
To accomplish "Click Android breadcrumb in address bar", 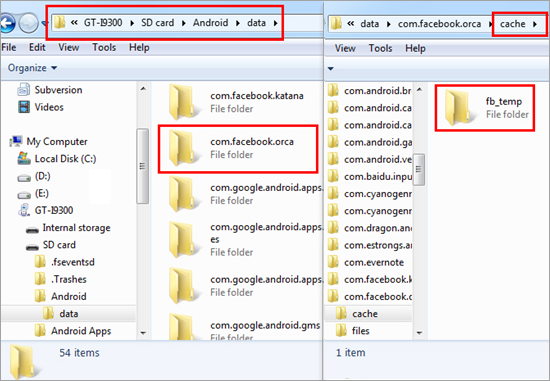I will [210, 23].
